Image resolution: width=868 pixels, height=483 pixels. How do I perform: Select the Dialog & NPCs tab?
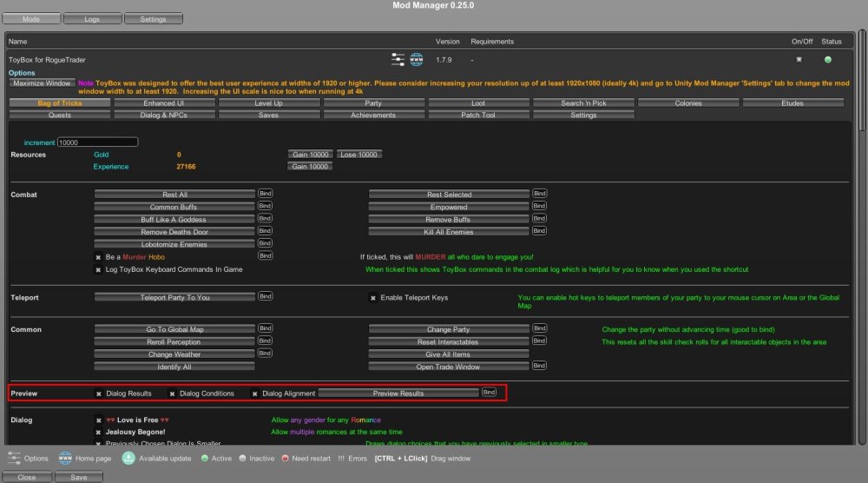pyautogui.click(x=163, y=115)
